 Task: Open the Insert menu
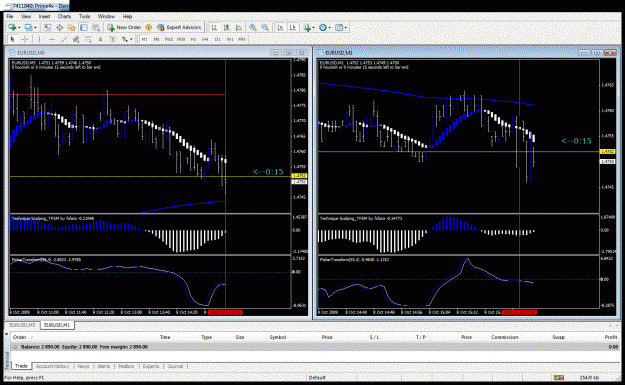[44, 16]
